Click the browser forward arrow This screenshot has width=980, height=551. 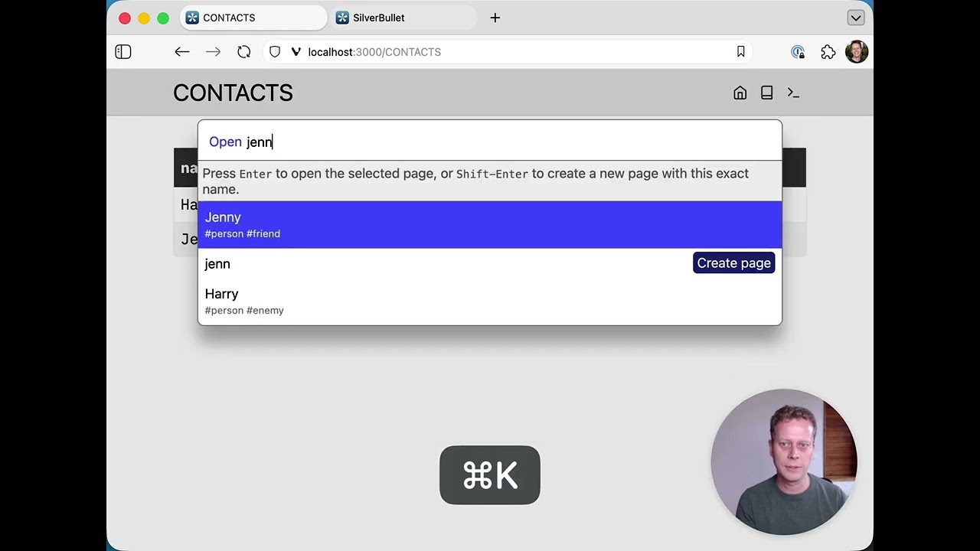tap(213, 52)
